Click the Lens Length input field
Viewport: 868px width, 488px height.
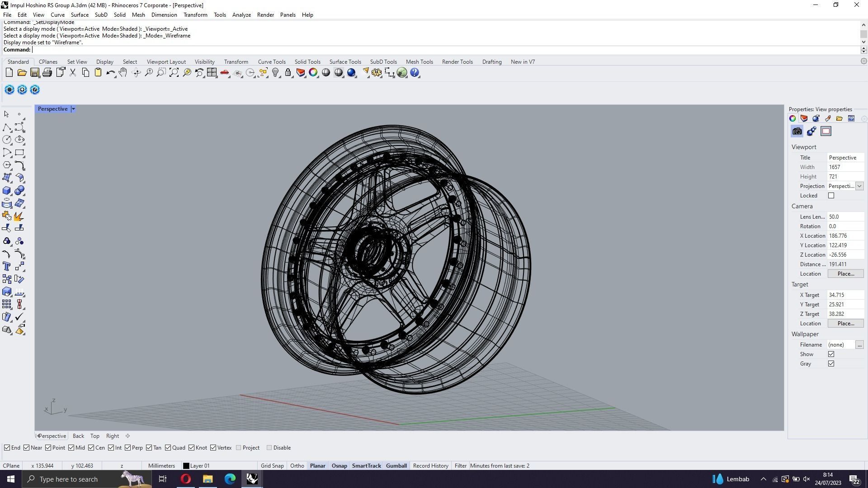(844, 217)
